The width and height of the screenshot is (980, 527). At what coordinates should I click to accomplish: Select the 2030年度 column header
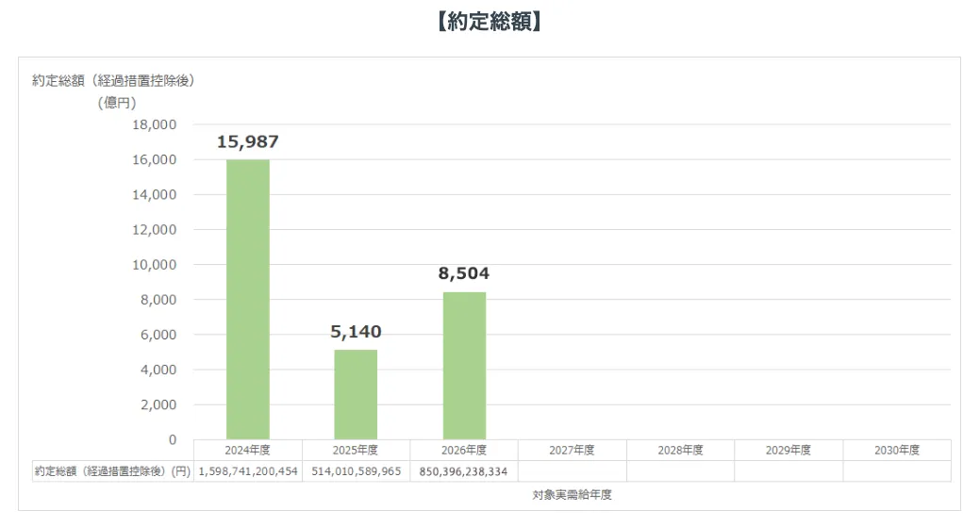click(897, 451)
